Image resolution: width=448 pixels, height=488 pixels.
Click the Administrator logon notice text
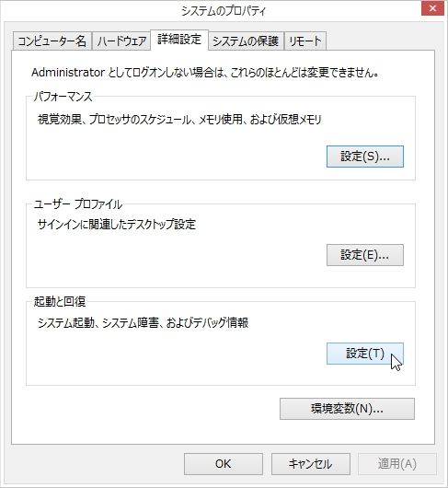[x=205, y=73]
